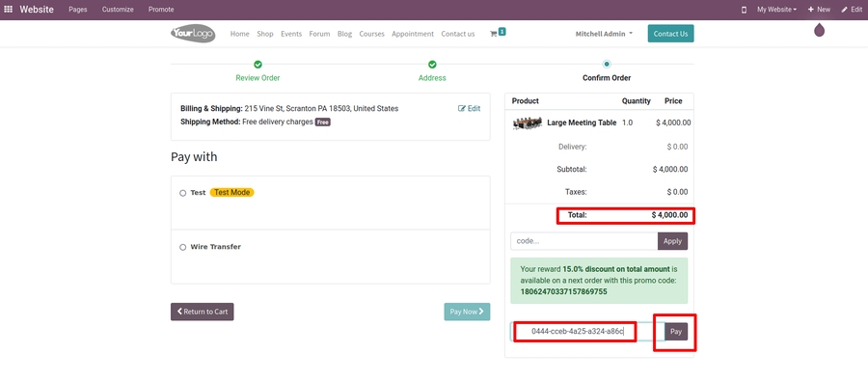Image resolution: width=868 pixels, height=381 pixels.
Task: Click the Pay with heading
Action: (194, 157)
